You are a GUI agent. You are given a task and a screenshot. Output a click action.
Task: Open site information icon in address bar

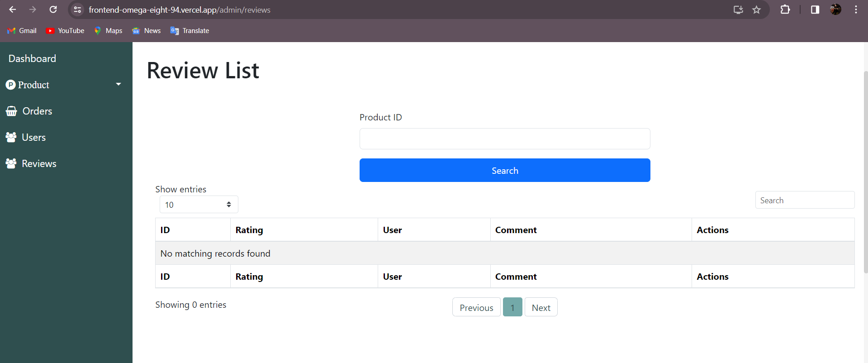(78, 10)
